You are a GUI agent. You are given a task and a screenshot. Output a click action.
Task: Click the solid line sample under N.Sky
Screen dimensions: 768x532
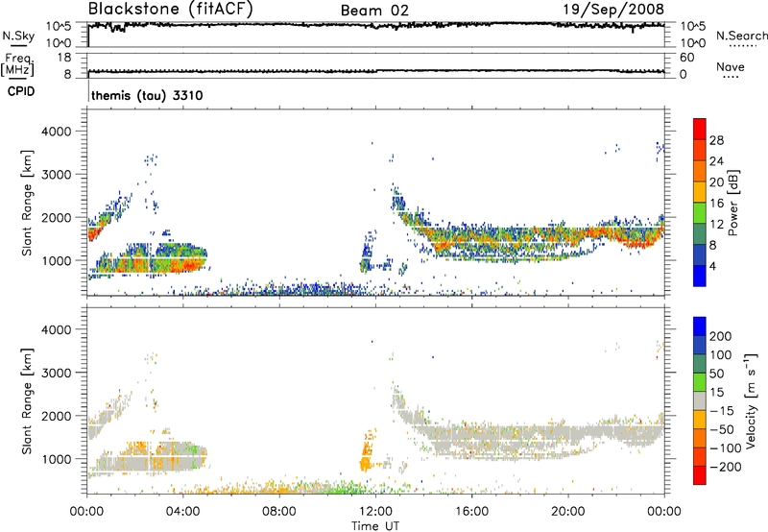[18, 45]
